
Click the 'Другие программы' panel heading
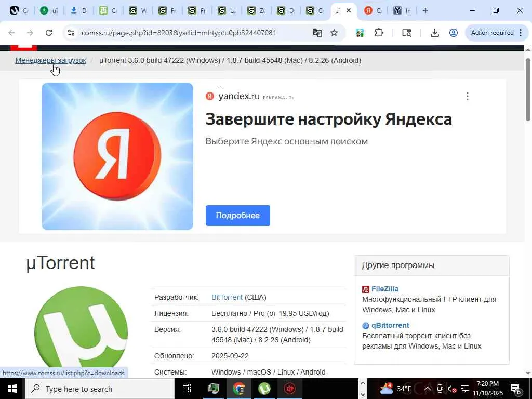tap(398, 265)
